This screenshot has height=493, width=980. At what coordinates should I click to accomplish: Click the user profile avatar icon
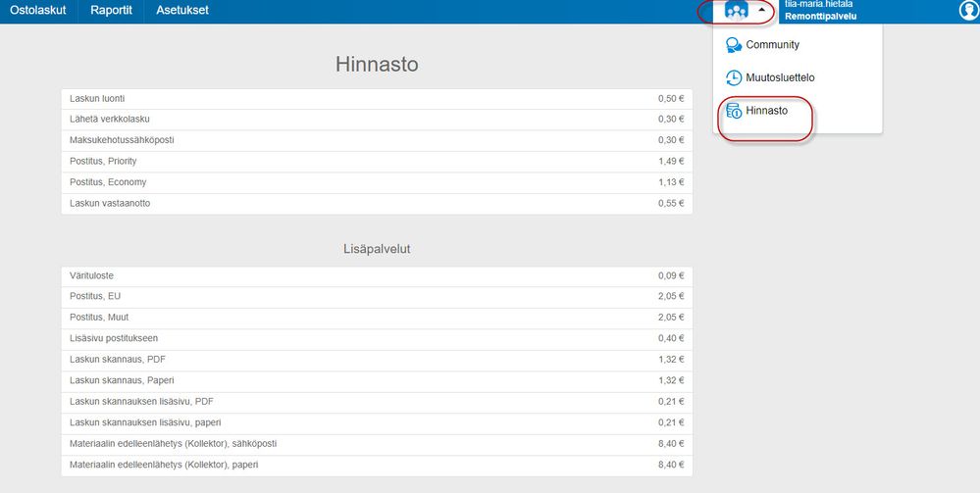pos(969,10)
